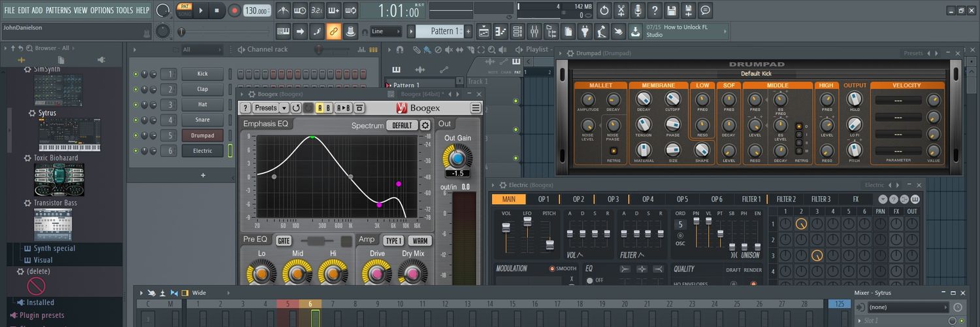Toggle the Electric channel mute LED
The width and height of the screenshot is (980, 327).
tap(135, 150)
